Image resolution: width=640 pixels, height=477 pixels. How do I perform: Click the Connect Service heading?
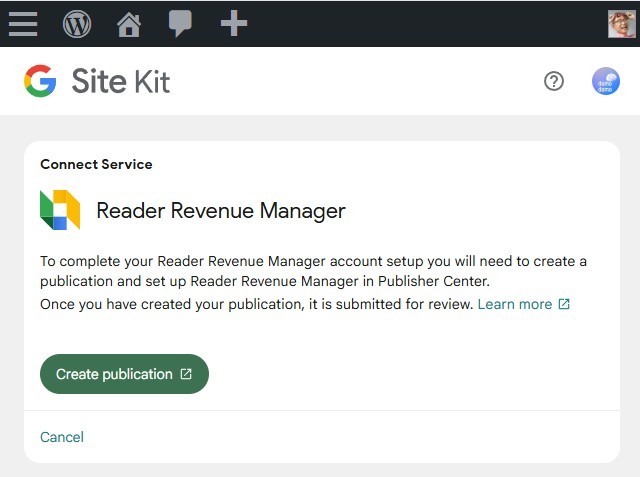(x=96, y=164)
